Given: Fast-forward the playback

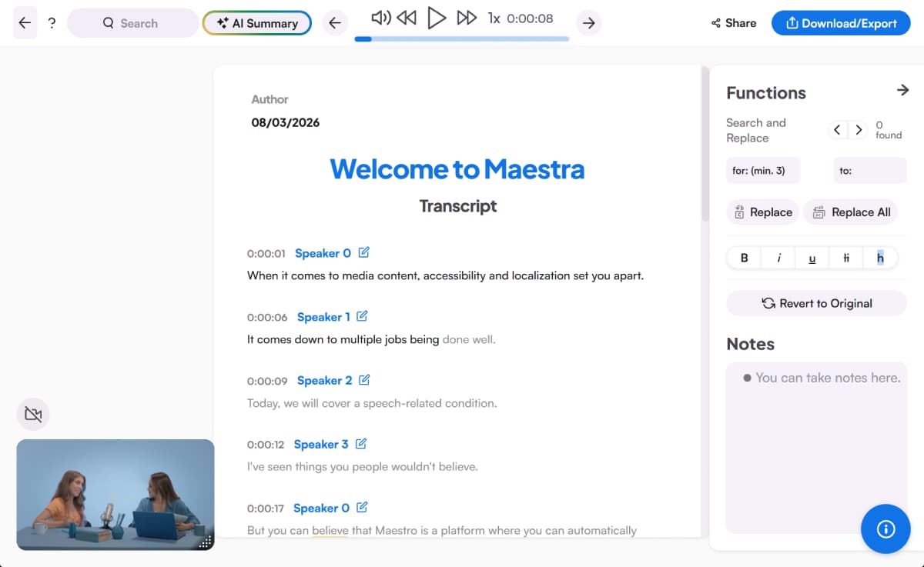Looking at the screenshot, I should click(x=467, y=18).
